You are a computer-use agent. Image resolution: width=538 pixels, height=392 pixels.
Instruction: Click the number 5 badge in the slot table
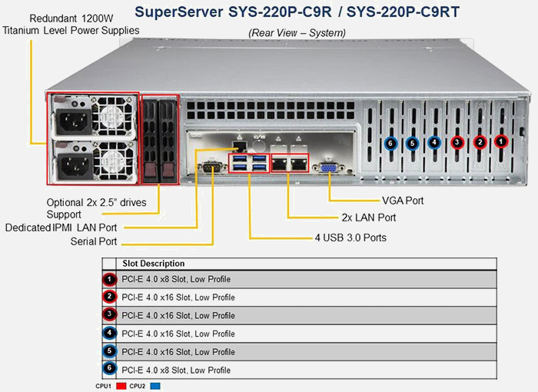pos(109,350)
